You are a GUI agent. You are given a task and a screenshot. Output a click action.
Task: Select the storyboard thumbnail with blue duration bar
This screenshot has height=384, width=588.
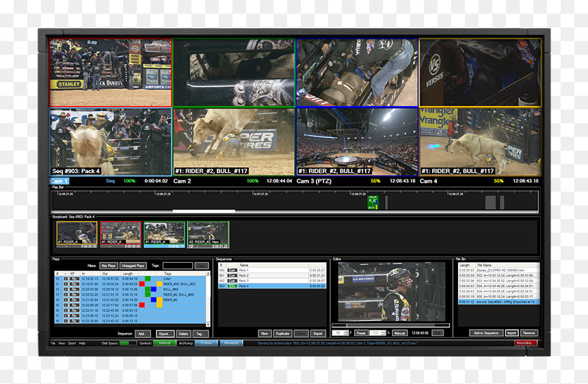[165, 235]
